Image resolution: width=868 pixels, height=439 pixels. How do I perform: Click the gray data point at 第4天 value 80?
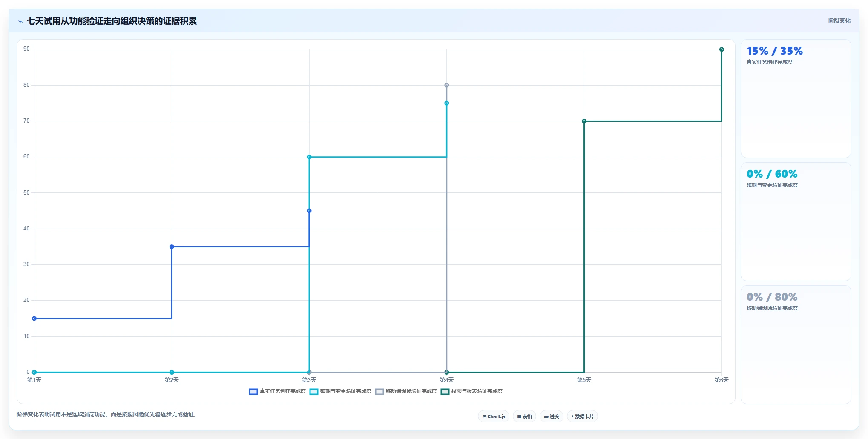click(447, 85)
